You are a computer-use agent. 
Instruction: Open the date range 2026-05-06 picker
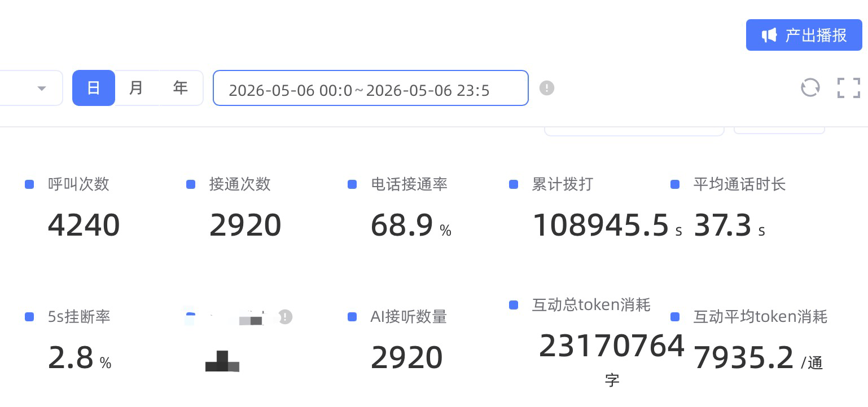coord(371,88)
